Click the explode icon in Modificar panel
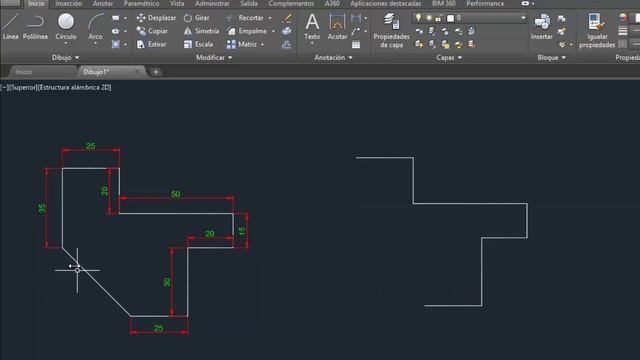Image resolution: width=640 pixels, height=360 pixels. click(x=287, y=31)
